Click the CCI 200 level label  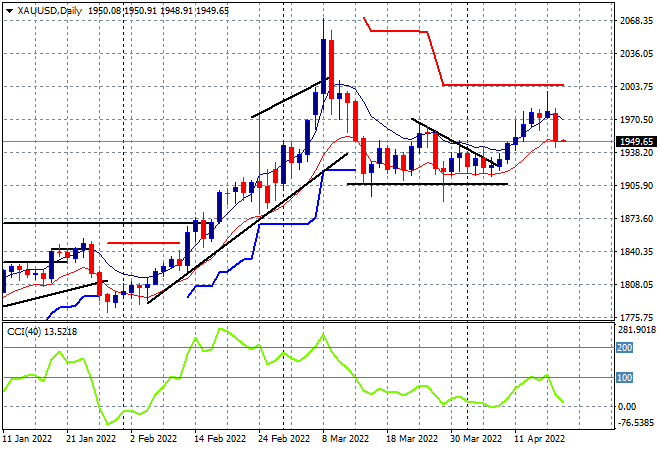(624, 348)
